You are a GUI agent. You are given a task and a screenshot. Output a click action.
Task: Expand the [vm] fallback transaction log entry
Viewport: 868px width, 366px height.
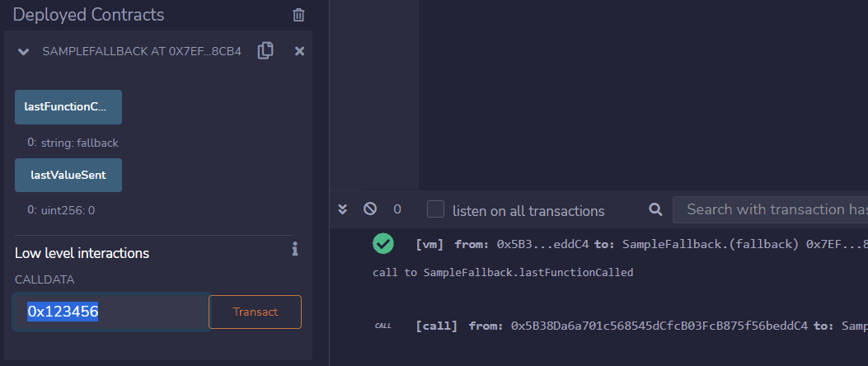tap(641, 244)
